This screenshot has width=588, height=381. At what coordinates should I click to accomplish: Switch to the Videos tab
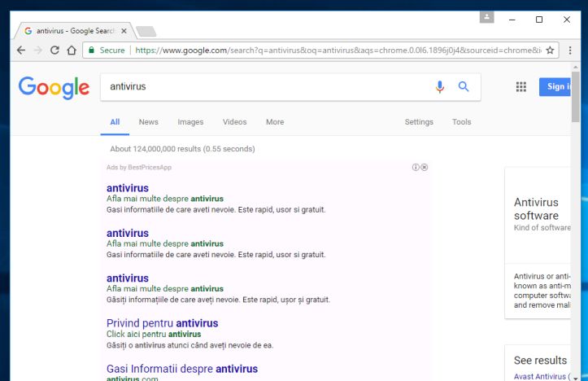(235, 122)
